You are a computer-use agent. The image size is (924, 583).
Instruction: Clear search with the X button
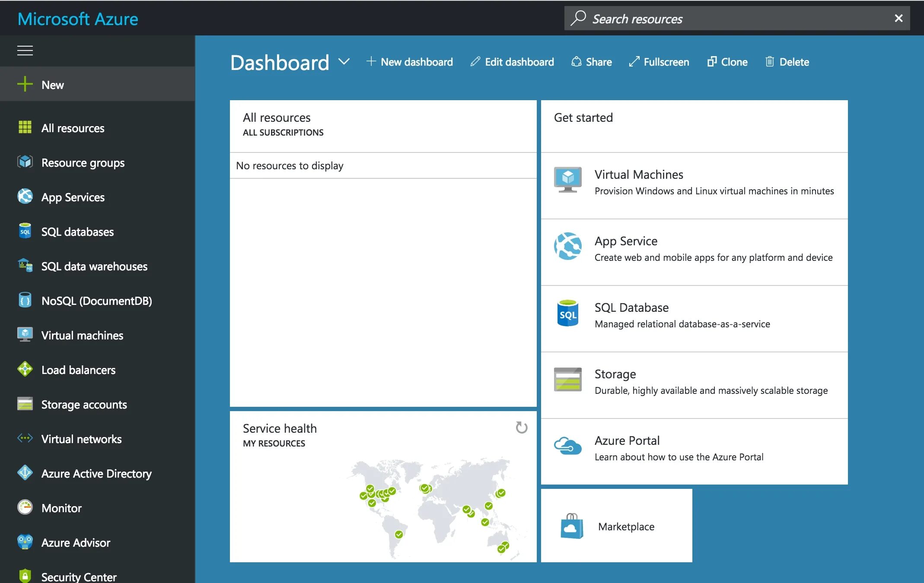click(899, 18)
